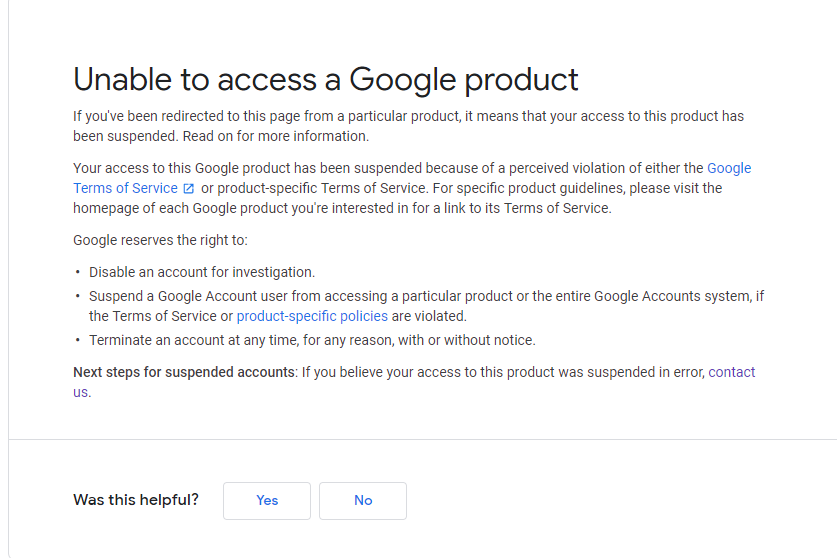Click the bullet dot before 'Disable an account'

click(x=78, y=272)
